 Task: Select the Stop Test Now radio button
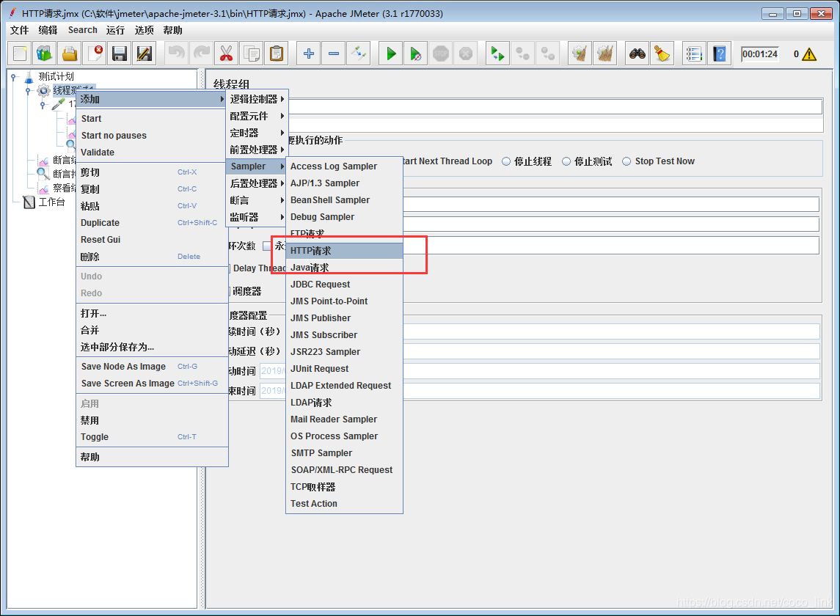click(627, 161)
